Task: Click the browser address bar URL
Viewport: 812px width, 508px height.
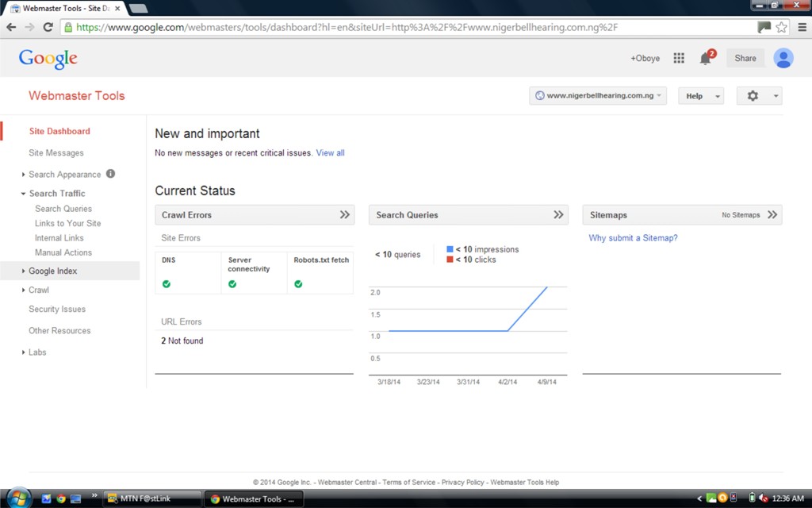Action: pyautogui.click(x=347, y=28)
